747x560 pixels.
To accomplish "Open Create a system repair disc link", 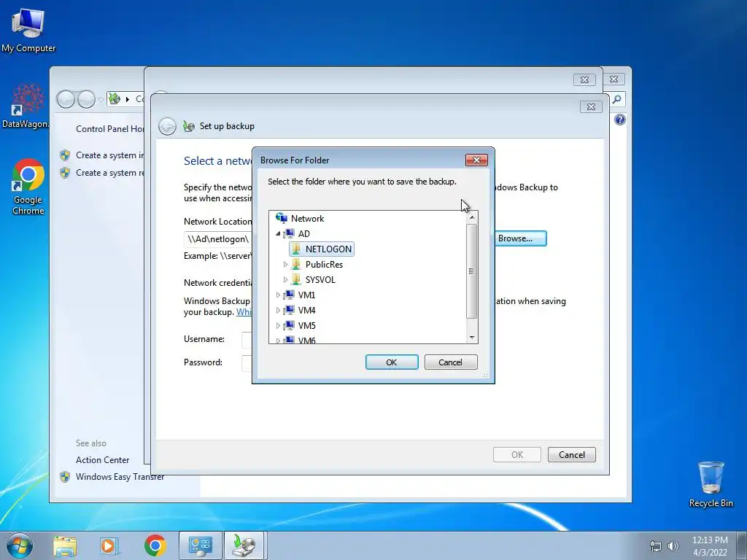I will (x=109, y=173).
